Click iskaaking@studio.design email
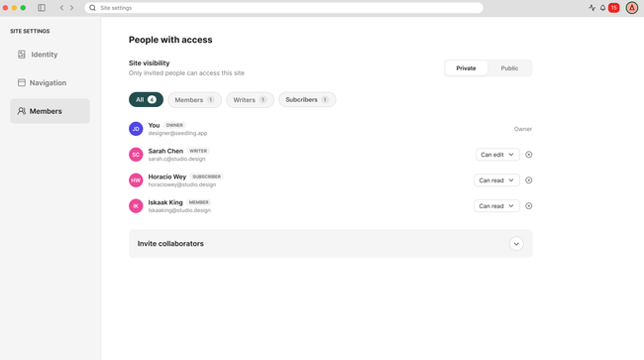This screenshot has height=360, width=644. point(179,210)
